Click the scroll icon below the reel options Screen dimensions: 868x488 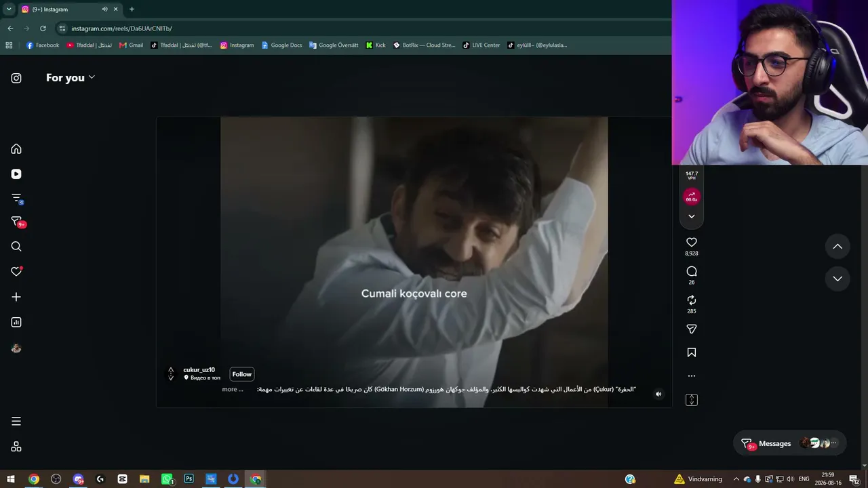(x=692, y=400)
